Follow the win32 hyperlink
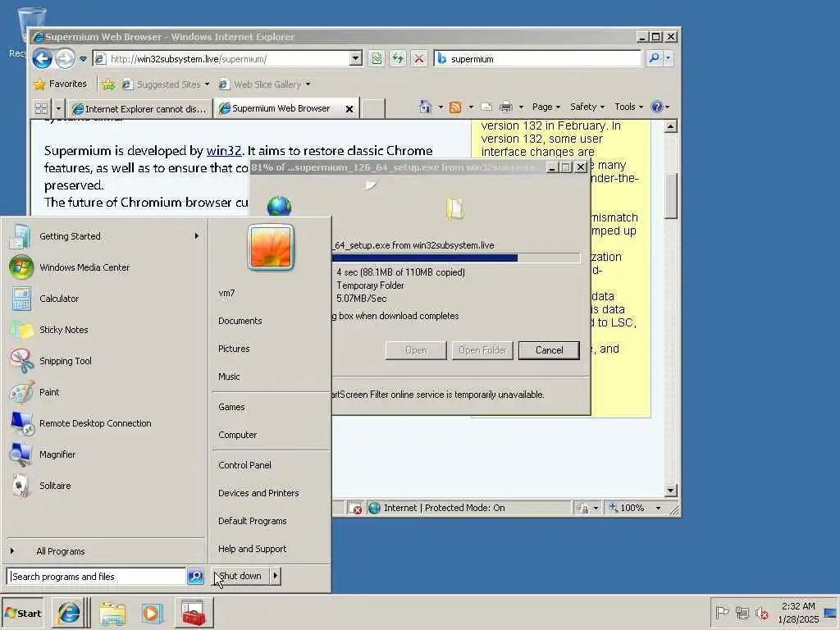 click(x=224, y=151)
